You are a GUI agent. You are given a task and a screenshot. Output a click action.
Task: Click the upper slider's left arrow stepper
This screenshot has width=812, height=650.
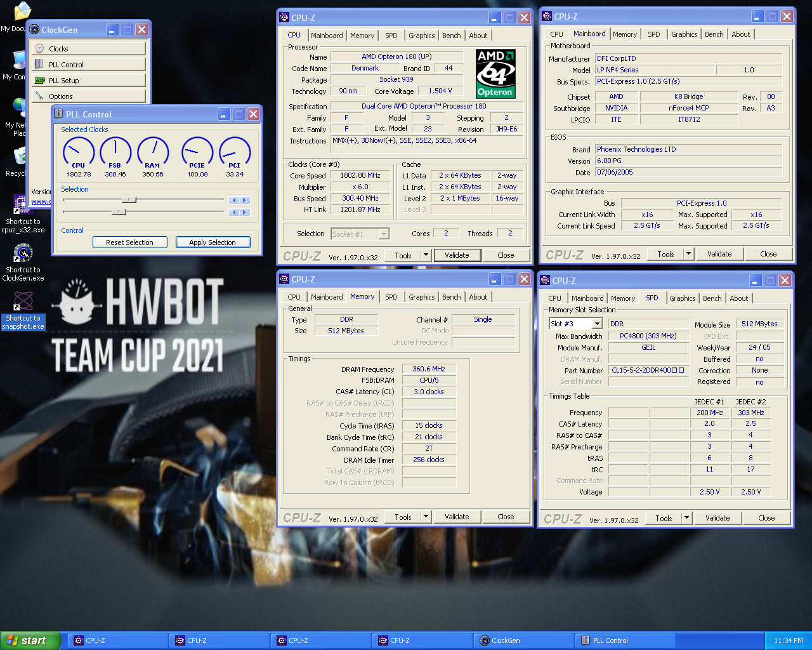coord(235,200)
